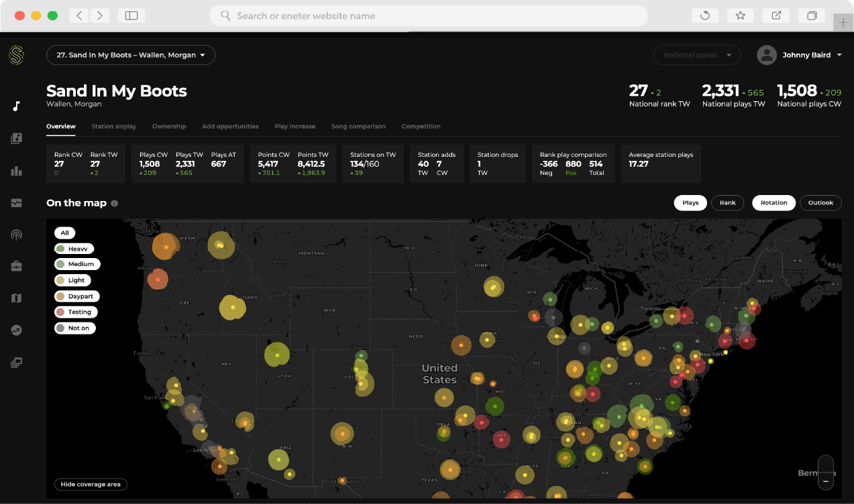
Task: Click the yellow-green station bubble in Utah
Action: point(276,354)
